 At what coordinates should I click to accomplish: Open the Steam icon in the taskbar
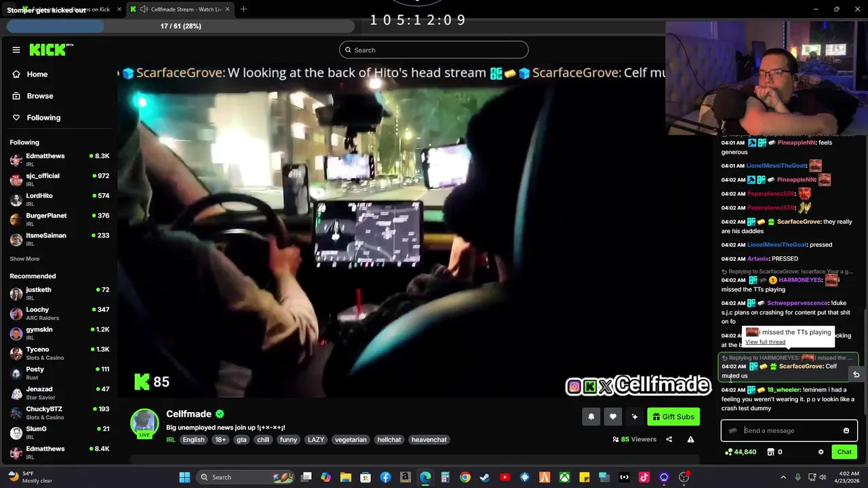(484, 477)
